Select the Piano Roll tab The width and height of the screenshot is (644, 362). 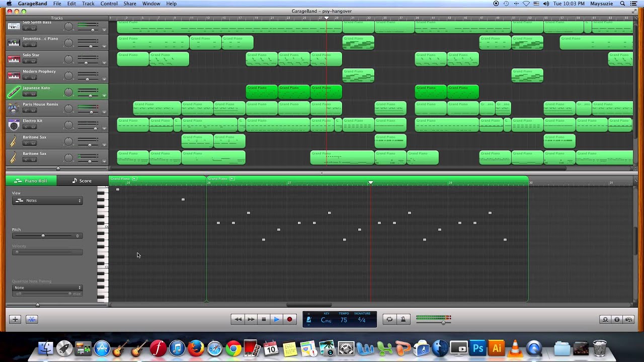(31, 180)
